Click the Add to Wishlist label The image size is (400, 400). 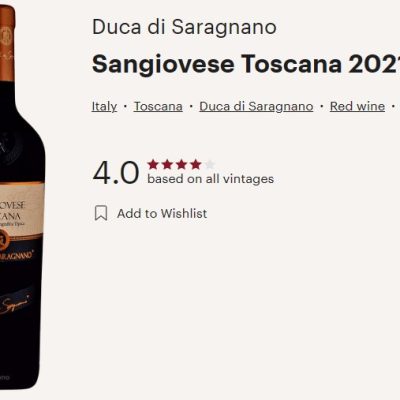point(162,214)
